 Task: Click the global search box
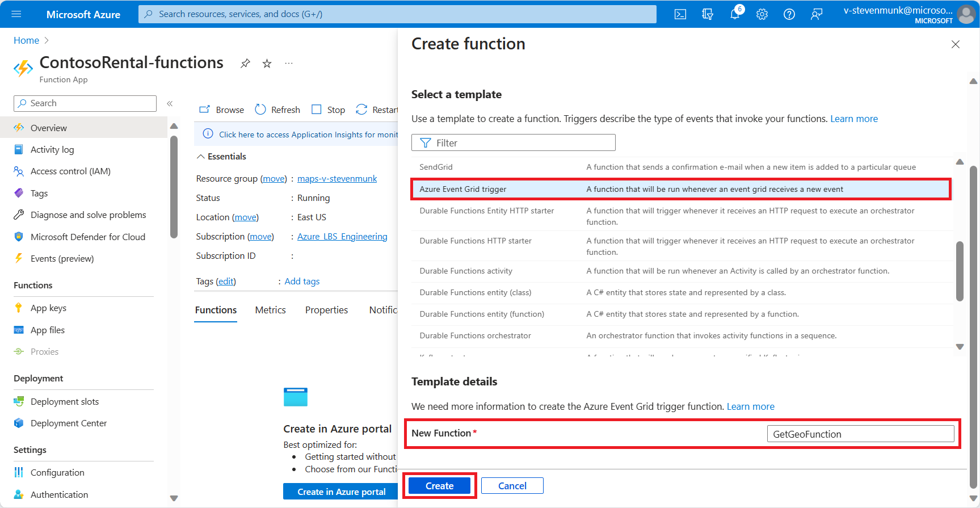tap(397, 14)
